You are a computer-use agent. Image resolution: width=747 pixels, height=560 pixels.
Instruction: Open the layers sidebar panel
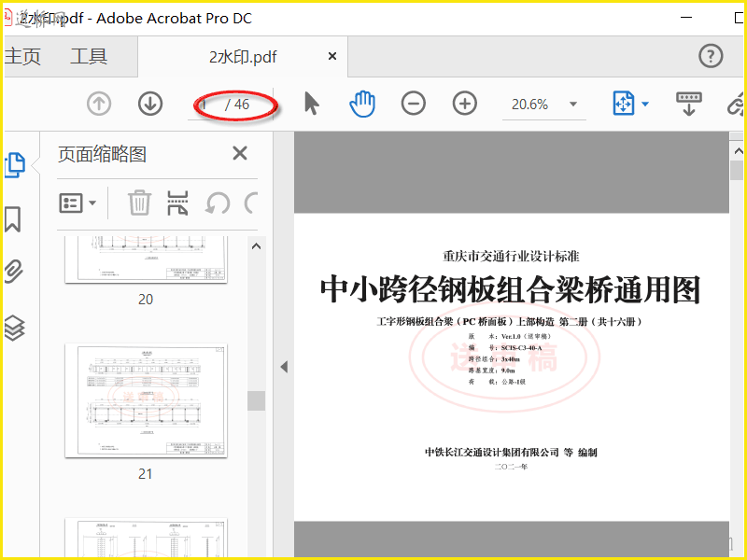click(14, 329)
